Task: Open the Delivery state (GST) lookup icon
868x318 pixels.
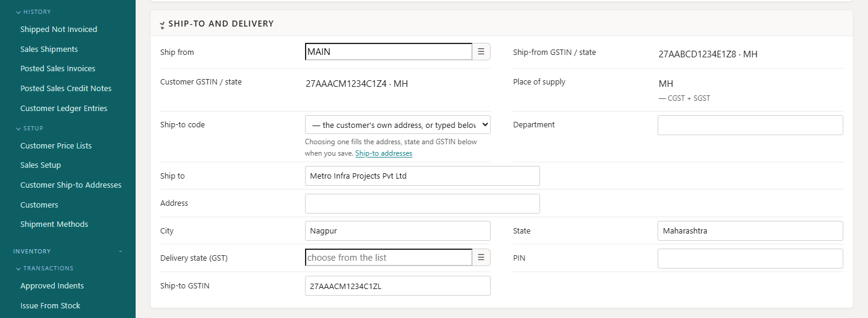Action: coord(481,258)
